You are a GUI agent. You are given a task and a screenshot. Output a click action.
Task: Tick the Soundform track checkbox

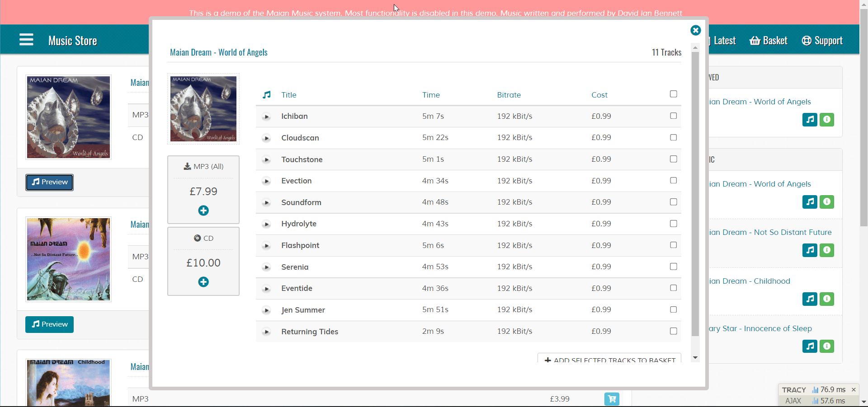[673, 202]
